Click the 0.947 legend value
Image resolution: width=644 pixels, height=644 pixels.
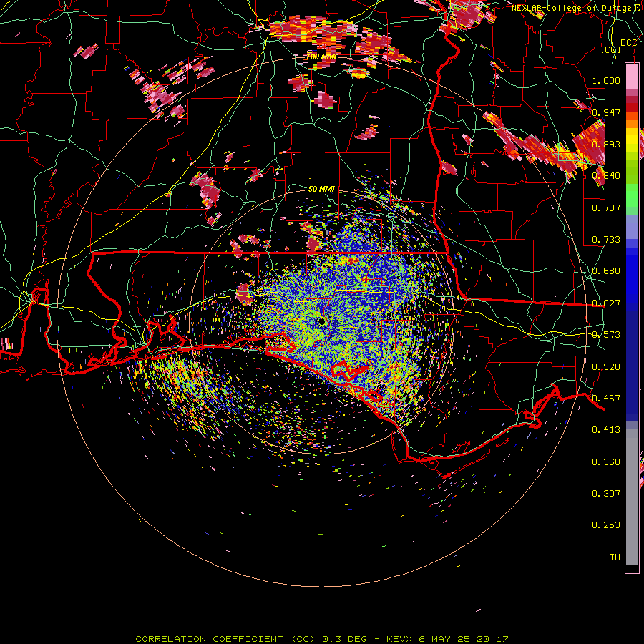(x=606, y=112)
